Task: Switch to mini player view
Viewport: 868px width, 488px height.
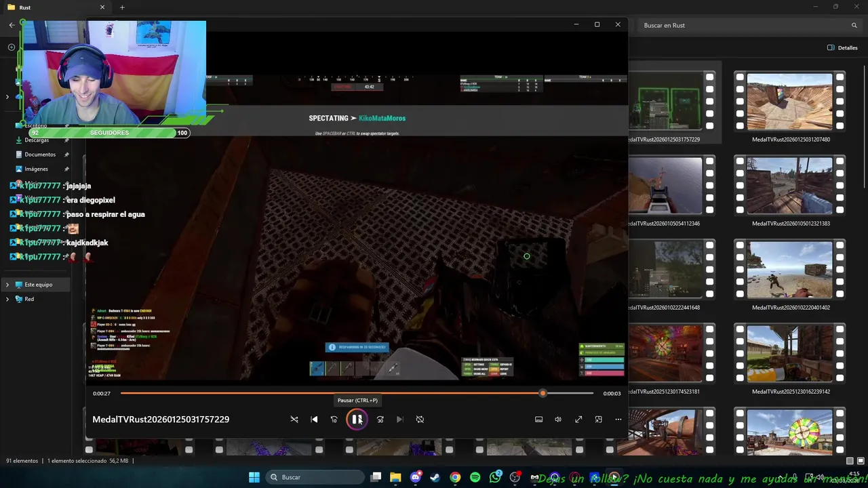Action: [x=598, y=420]
